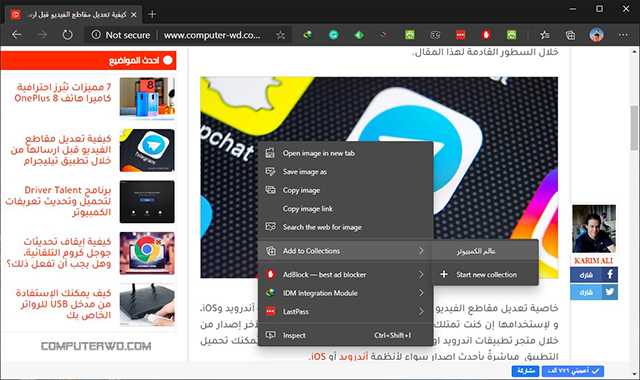Open the browser settings ellipsis menu
The image size is (640, 380).
(x=623, y=35)
